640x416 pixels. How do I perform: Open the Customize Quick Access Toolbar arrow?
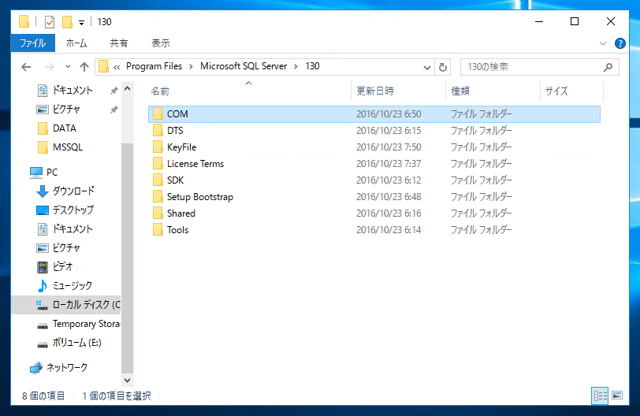click(82, 22)
